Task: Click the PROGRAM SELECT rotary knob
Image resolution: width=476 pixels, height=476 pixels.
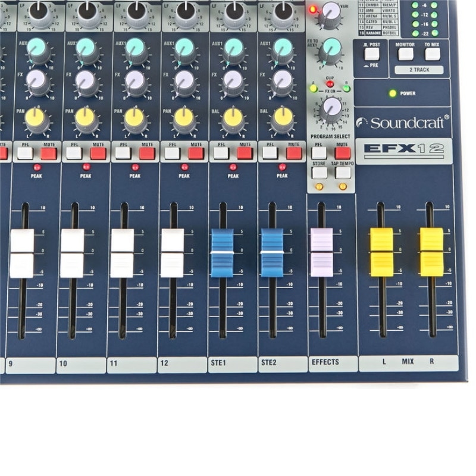Action: click(x=331, y=108)
